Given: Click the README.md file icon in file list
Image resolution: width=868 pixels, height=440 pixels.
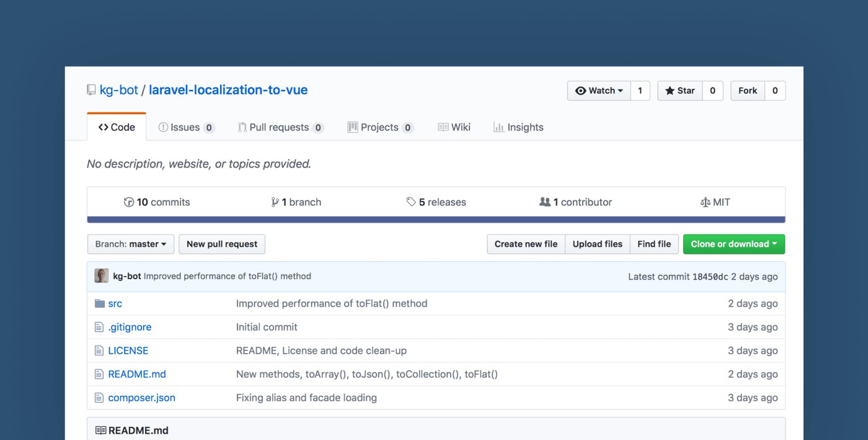Looking at the screenshot, I should click(x=99, y=374).
